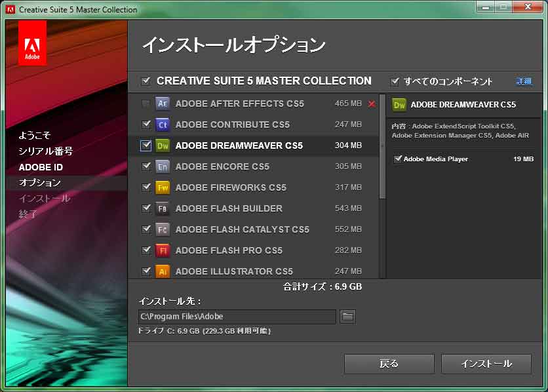Uncheck Adobe Flash Pro CS5
Image resolution: width=548 pixels, height=392 pixels.
point(146,250)
